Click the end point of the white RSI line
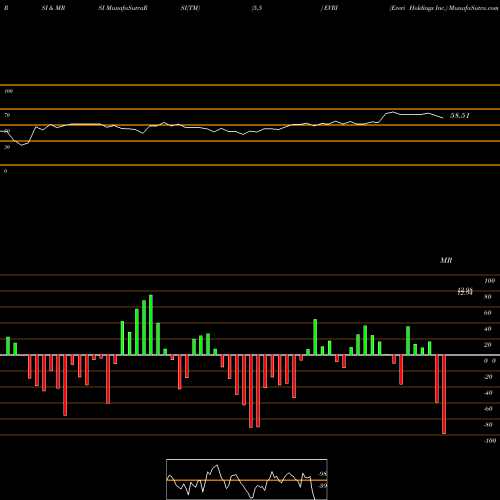The image size is (500, 500). tap(443, 118)
